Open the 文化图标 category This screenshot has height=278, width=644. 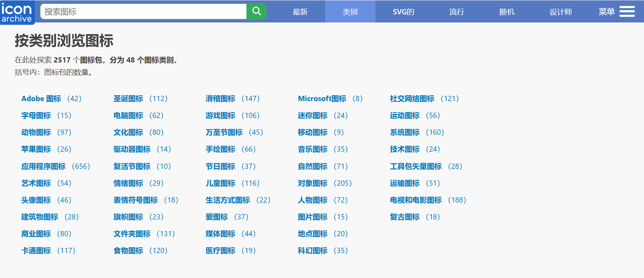click(128, 132)
